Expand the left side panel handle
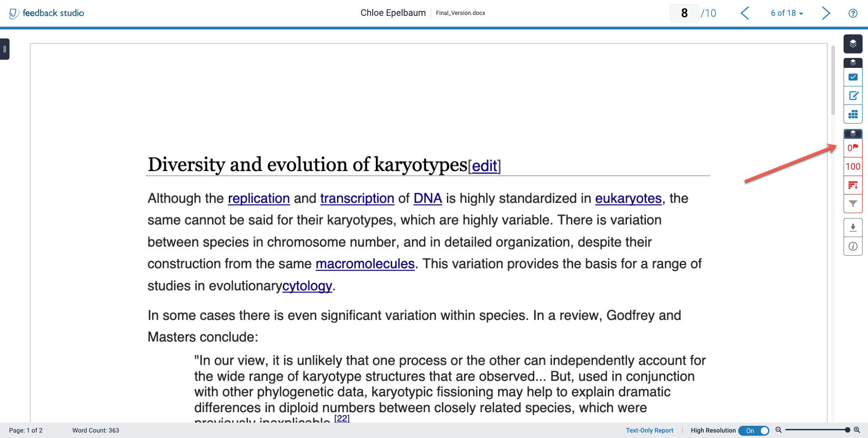This screenshot has height=438, width=868. click(x=5, y=49)
